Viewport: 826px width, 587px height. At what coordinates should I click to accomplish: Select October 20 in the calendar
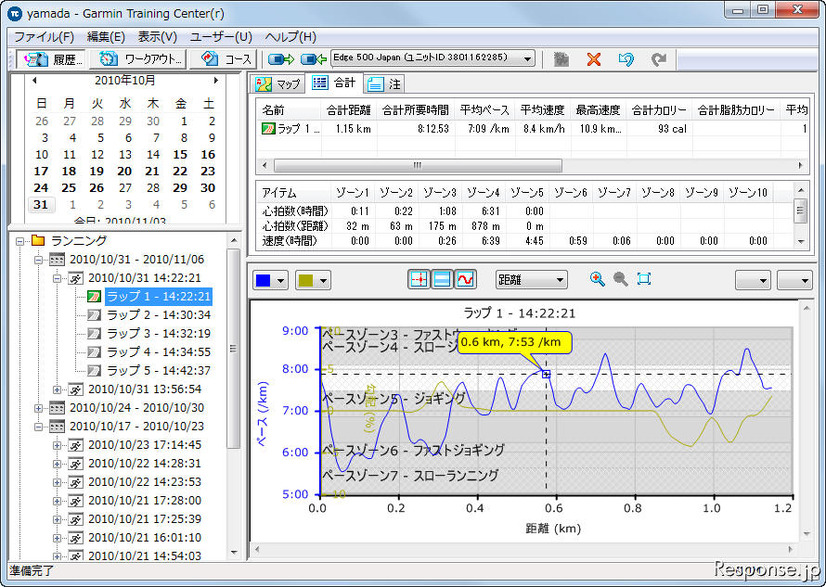tap(124, 171)
